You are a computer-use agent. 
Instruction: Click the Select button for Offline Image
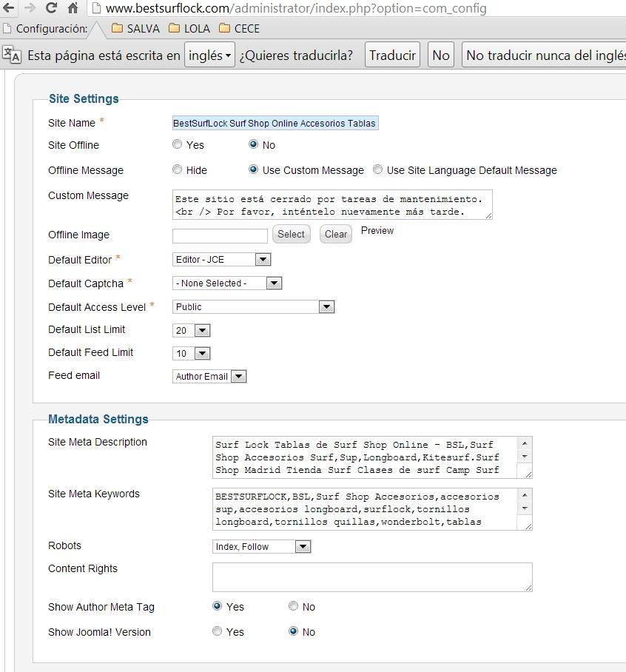[x=291, y=234]
